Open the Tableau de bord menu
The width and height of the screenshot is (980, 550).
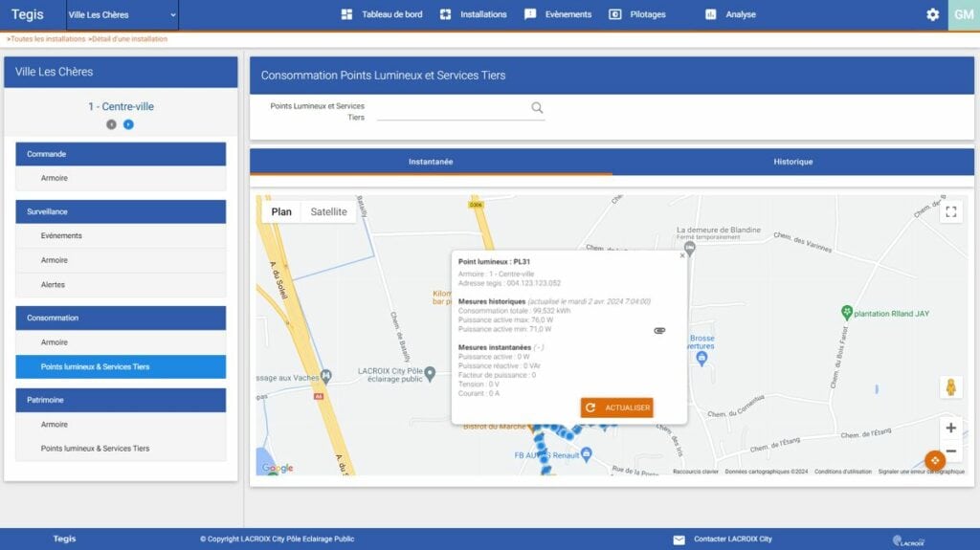point(391,14)
